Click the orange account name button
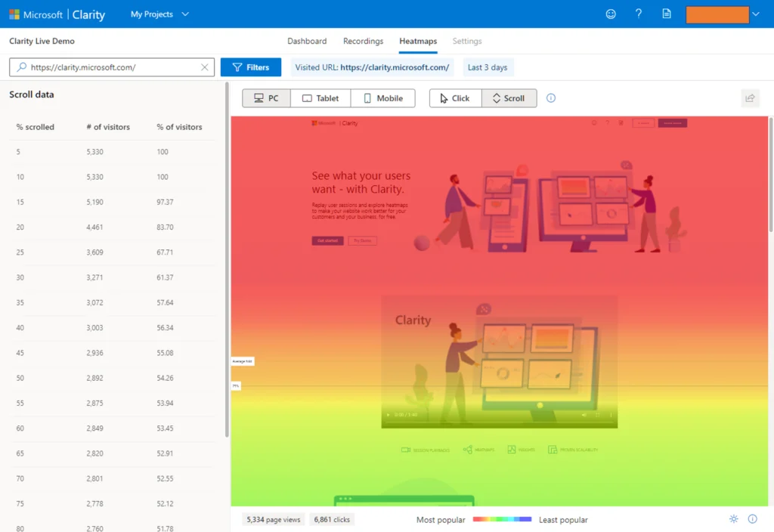Viewport: 774px width, 532px height. [717, 14]
